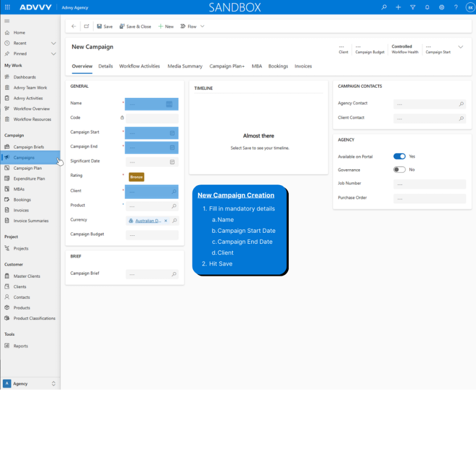Click the search magnifier icon in header

click(x=384, y=7)
